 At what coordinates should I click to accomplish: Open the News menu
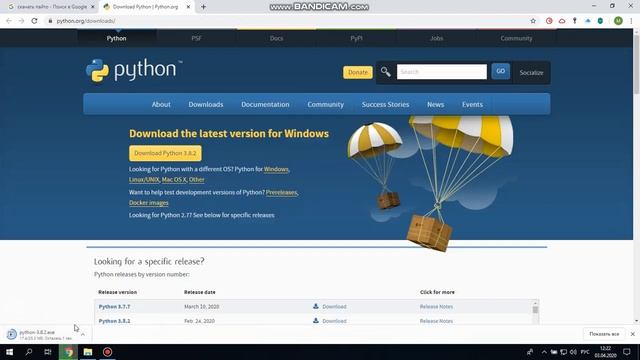pos(436,104)
